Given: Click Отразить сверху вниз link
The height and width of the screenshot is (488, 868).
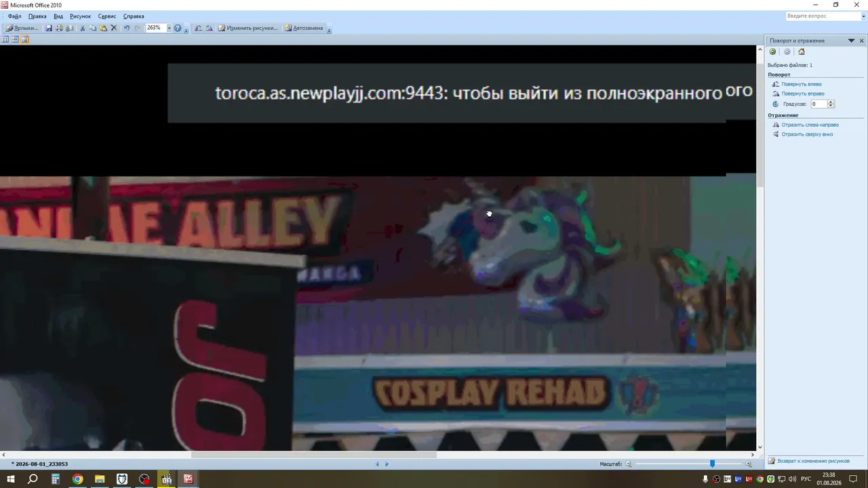Looking at the screenshot, I should pyautogui.click(x=807, y=134).
